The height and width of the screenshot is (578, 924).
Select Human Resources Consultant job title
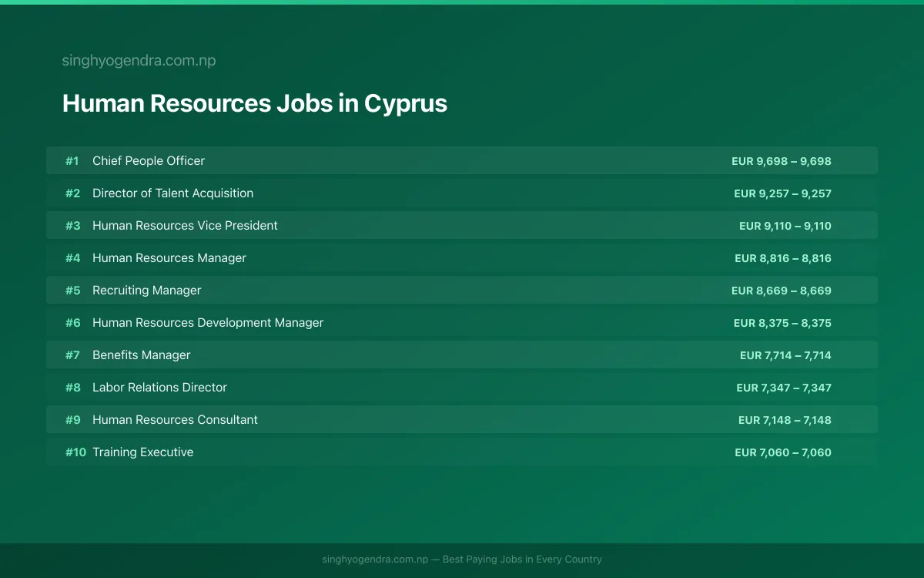(x=175, y=420)
